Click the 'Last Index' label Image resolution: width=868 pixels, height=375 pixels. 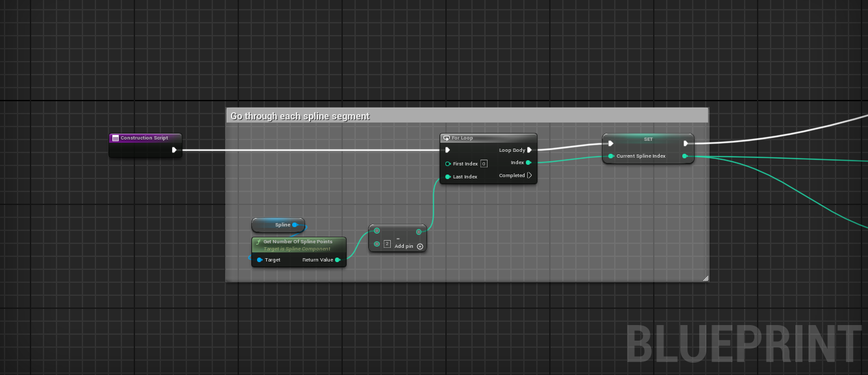(x=465, y=176)
